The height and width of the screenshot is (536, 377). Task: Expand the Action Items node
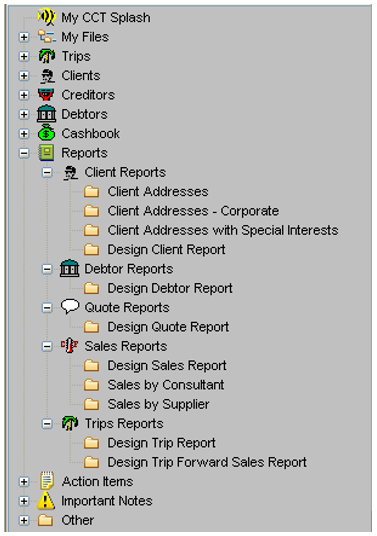coord(24,482)
